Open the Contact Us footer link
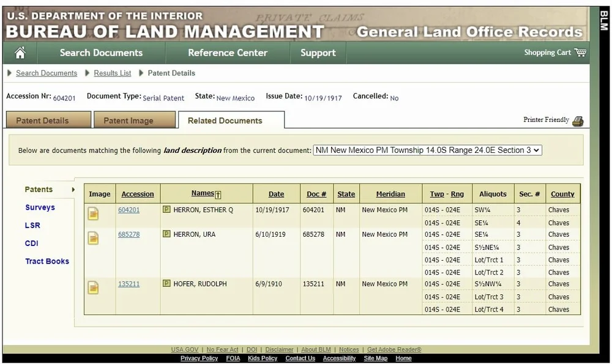Image resolution: width=612 pixels, height=364 pixels. pos(300,358)
